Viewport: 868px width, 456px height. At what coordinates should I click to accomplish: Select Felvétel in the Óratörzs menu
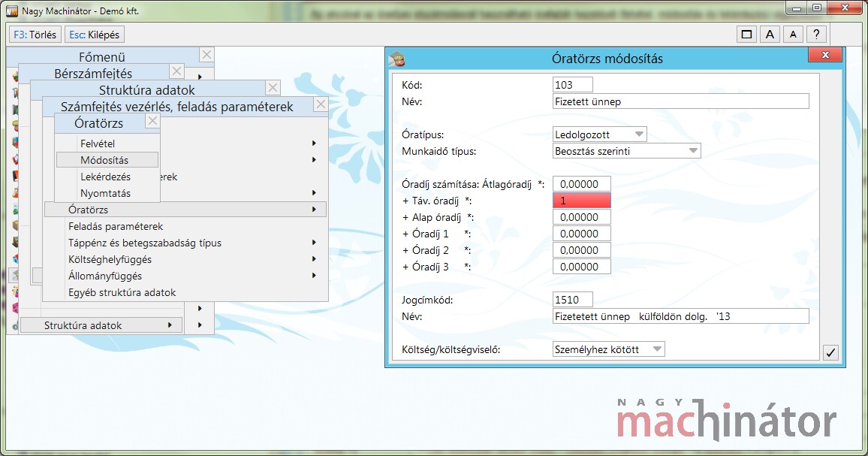[x=107, y=143]
